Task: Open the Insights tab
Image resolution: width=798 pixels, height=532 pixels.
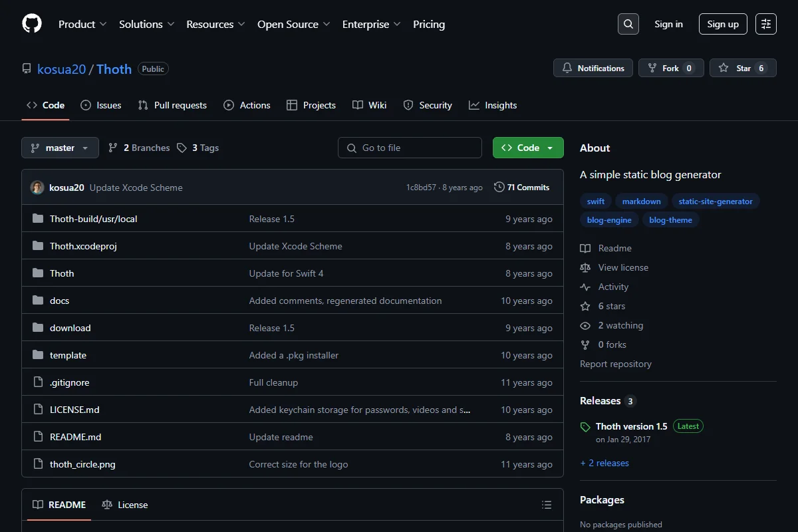Action: (493, 105)
